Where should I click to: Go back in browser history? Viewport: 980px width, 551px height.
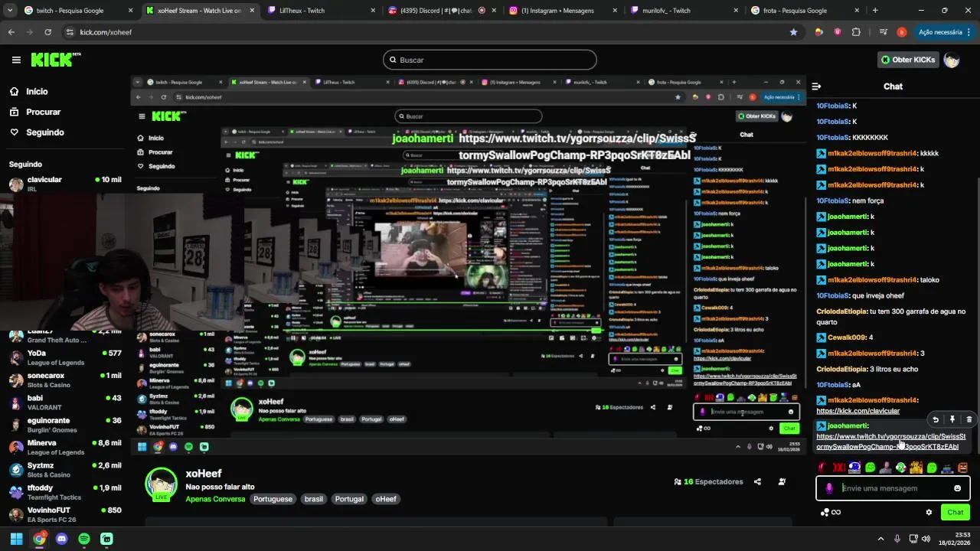click(11, 32)
